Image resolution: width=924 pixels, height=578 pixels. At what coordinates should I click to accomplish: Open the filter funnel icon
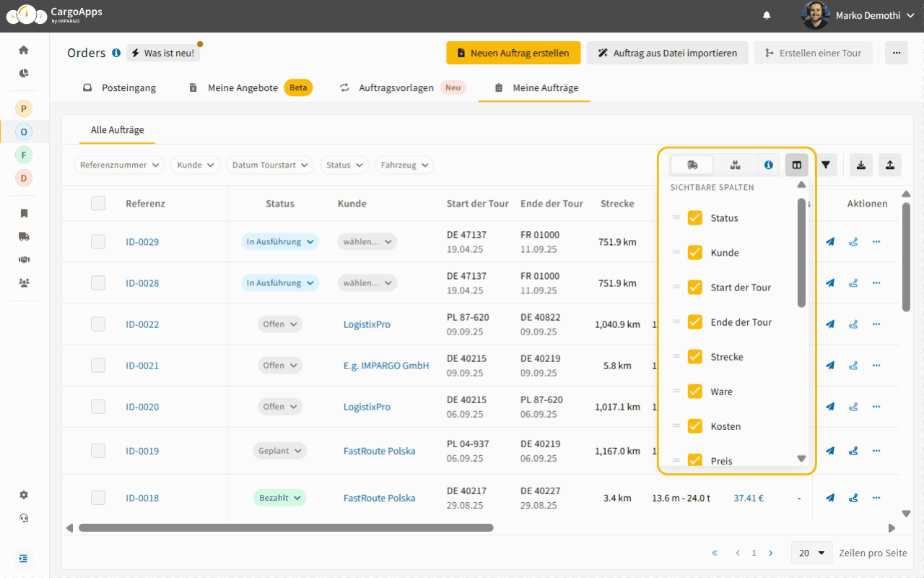(x=826, y=165)
